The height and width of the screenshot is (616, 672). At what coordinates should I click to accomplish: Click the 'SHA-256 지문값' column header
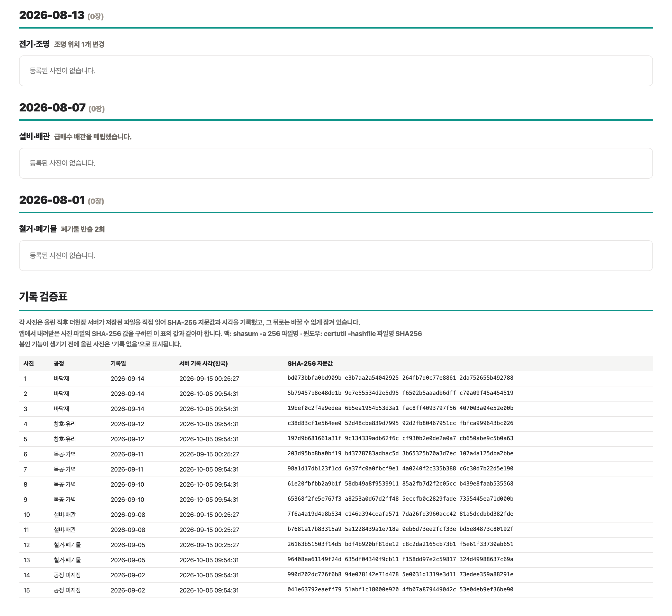[310, 363]
